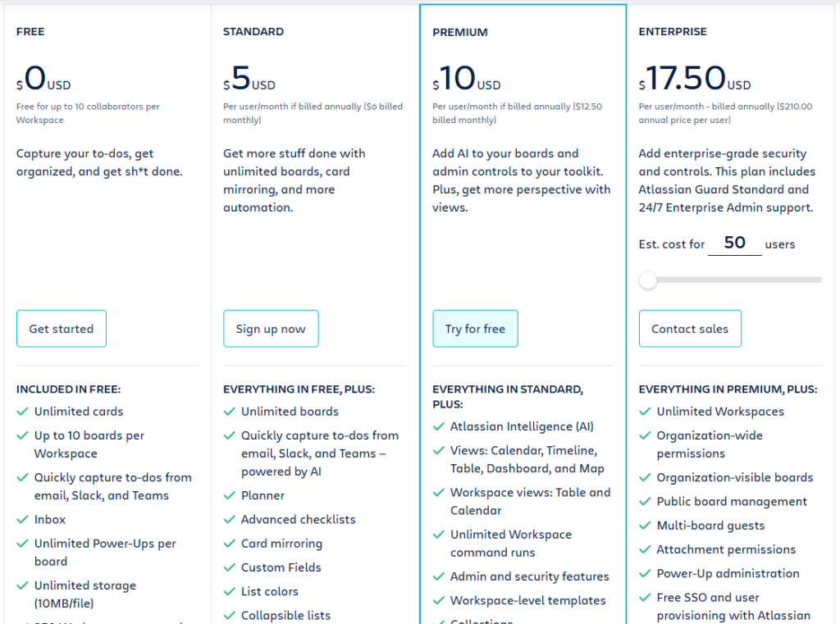Click the checkmark next to Atlassian Intelligence (AI)
This screenshot has height=624, width=840.
[x=438, y=427]
